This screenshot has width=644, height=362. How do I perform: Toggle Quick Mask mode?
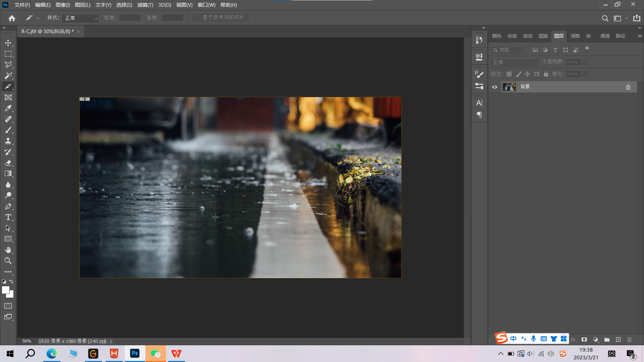8,306
